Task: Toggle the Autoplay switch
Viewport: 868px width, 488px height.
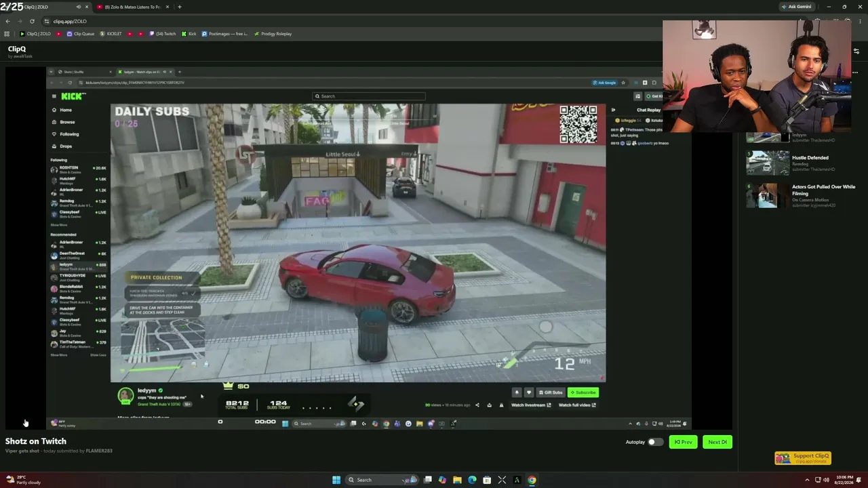Action: coord(654,442)
